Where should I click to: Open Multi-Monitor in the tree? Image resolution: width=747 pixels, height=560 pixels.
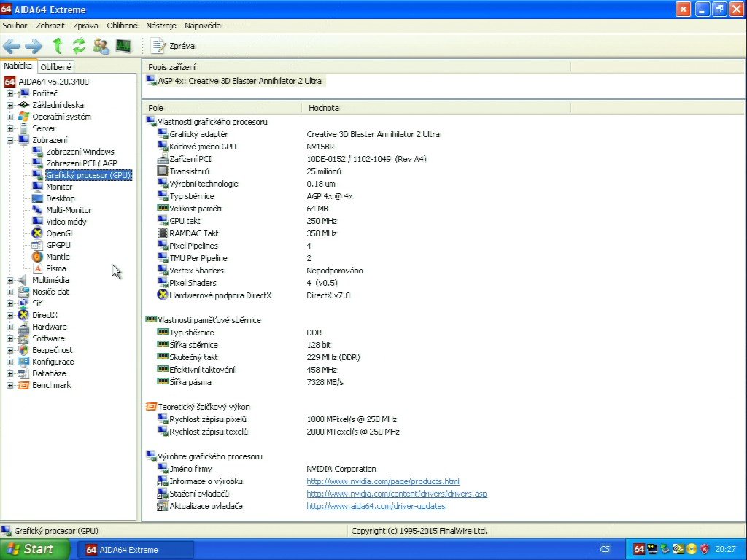click(x=69, y=210)
